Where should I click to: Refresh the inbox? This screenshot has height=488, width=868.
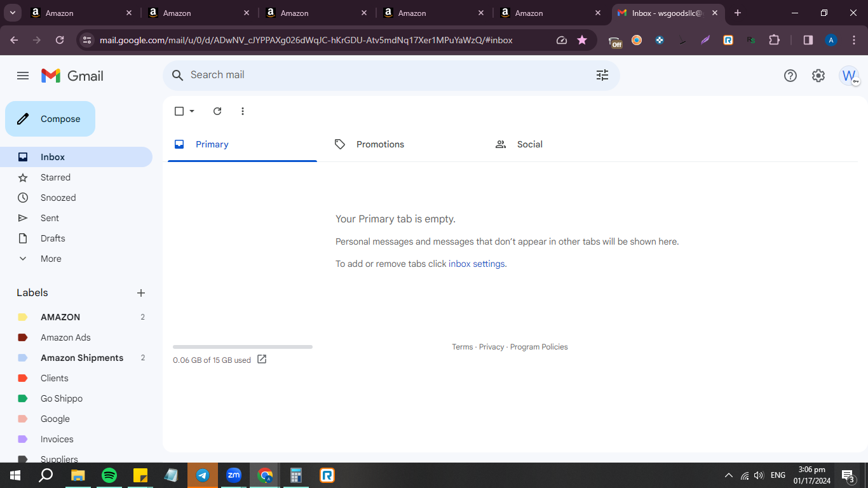click(x=217, y=111)
